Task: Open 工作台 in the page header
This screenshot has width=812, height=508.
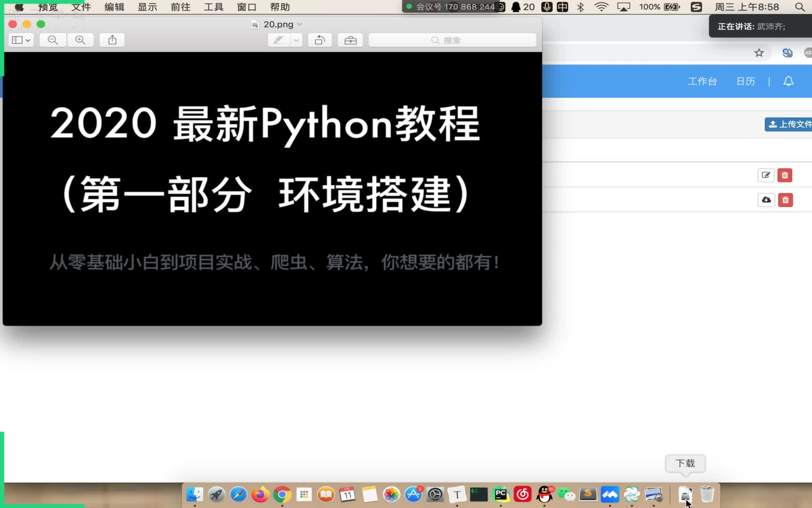Action: point(702,81)
